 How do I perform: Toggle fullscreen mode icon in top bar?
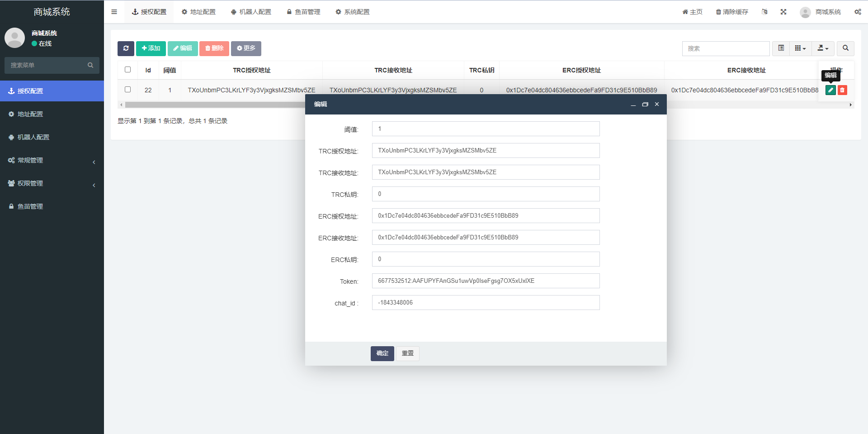pyautogui.click(x=783, y=12)
